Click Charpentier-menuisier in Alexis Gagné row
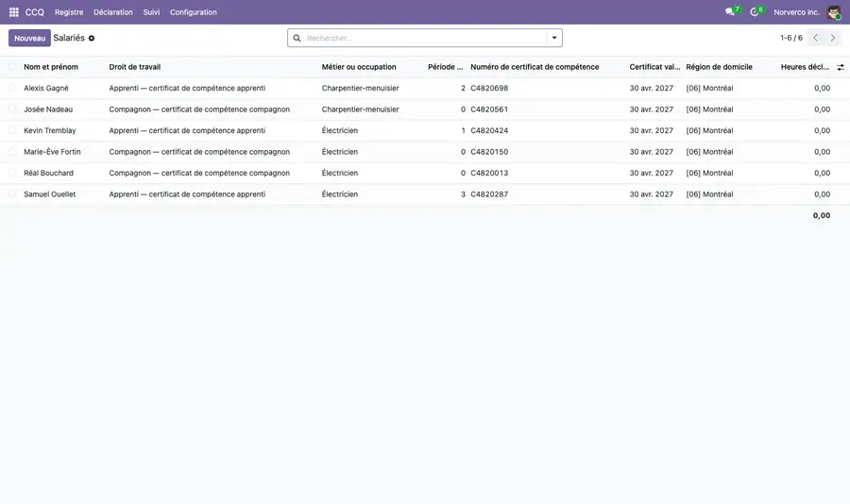The width and height of the screenshot is (850, 504). (360, 88)
